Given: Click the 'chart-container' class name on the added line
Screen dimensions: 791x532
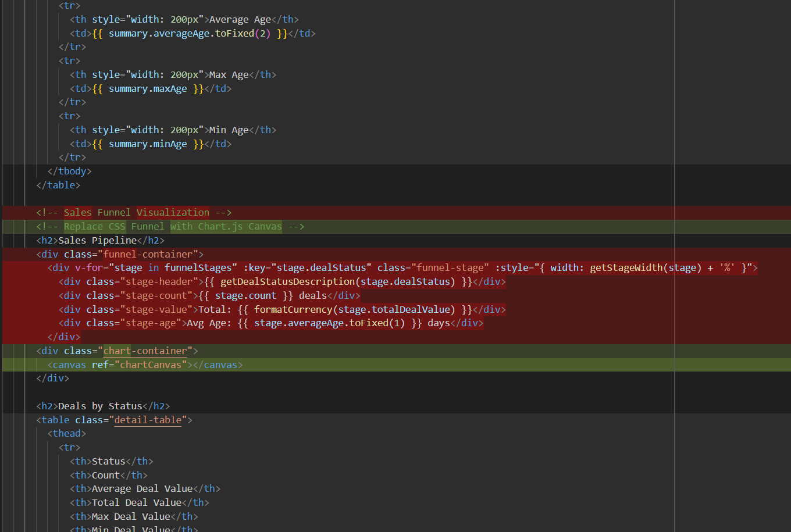Looking at the screenshot, I should 145,350.
